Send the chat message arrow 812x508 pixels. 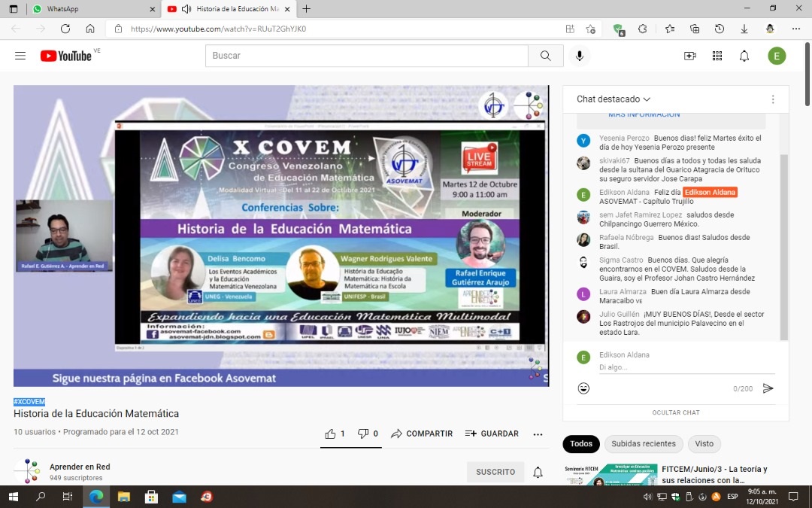pyautogui.click(x=768, y=388)
